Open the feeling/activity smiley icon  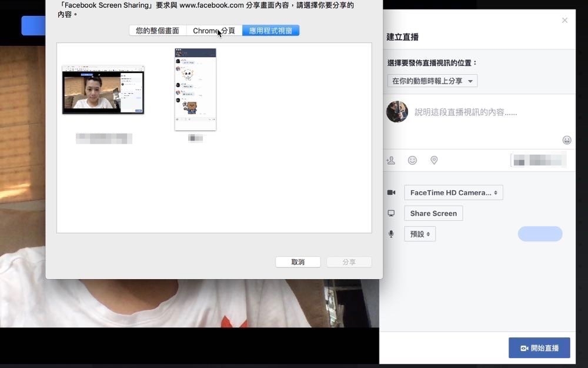click(412, 160)
